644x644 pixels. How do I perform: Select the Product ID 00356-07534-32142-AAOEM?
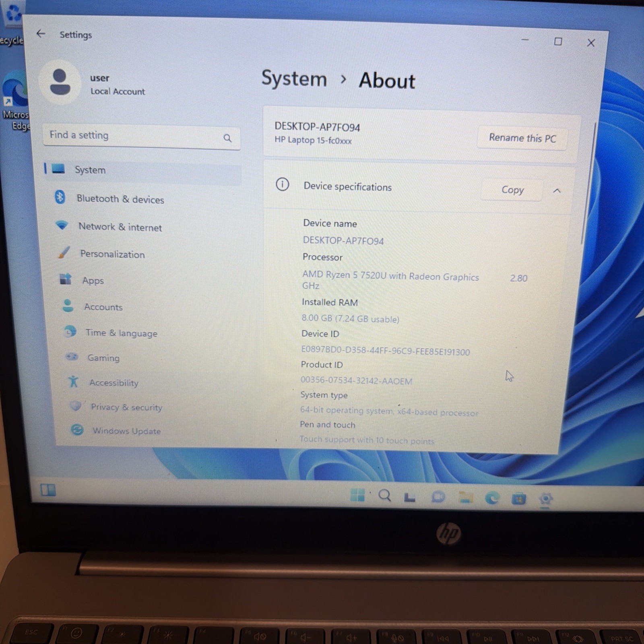pyautogui.click(x=356, y=380)
